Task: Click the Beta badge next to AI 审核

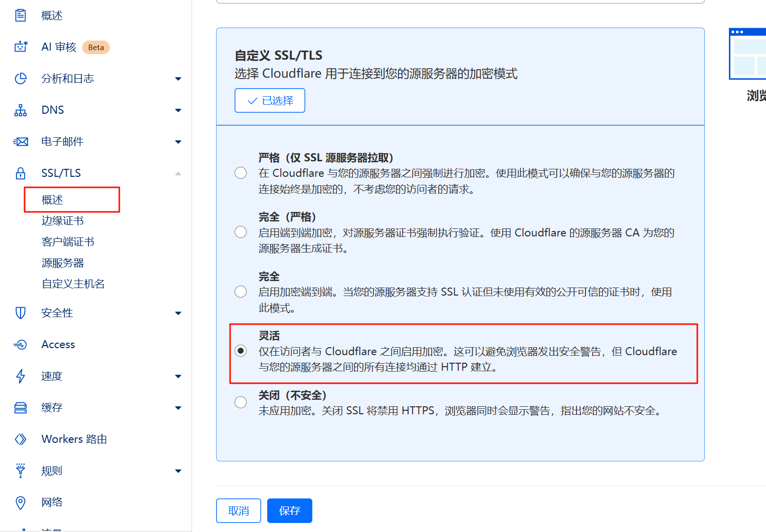Action: (96, 47)
